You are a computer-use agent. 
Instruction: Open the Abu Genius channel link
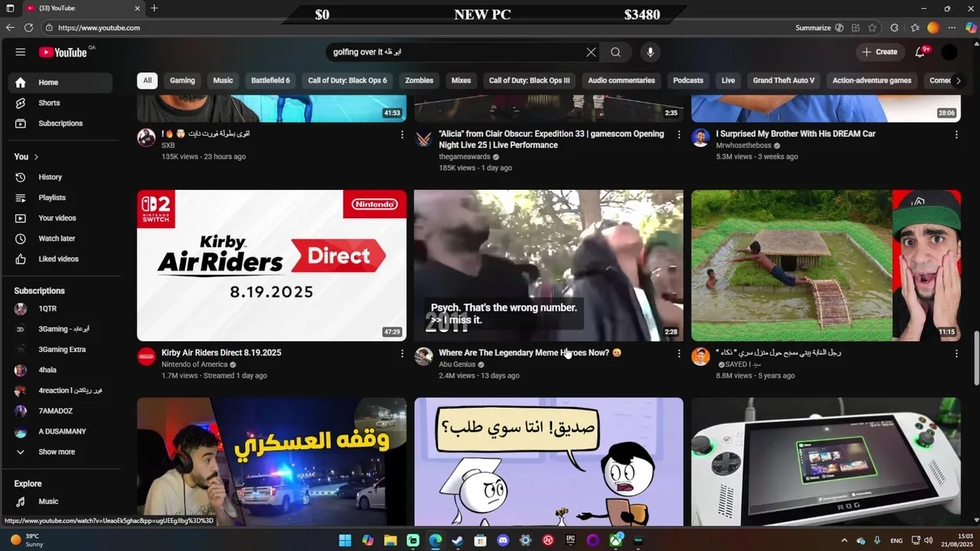pyautogui.click(x=457, y=364)
